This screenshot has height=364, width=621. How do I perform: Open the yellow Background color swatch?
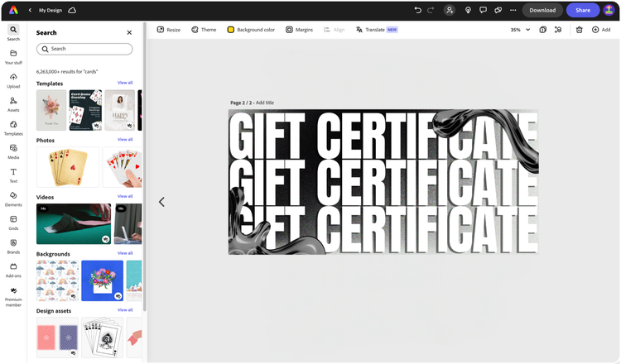[x=231, y=30]
